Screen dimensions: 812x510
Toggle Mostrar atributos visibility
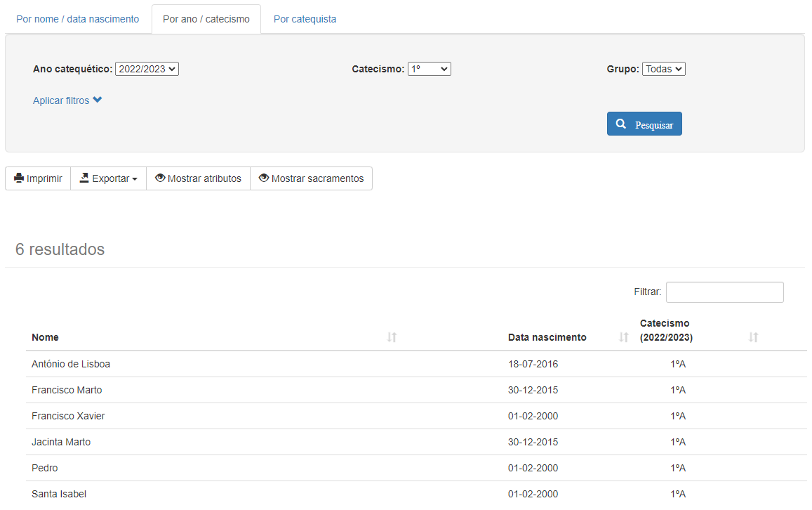[x=198, y=178]
